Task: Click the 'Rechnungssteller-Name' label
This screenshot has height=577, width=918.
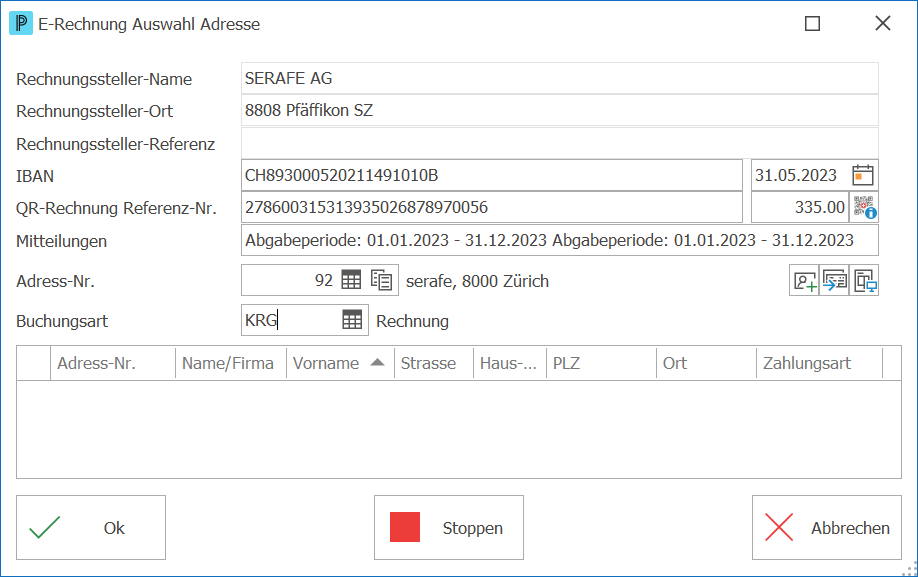Action: [104, 79]
